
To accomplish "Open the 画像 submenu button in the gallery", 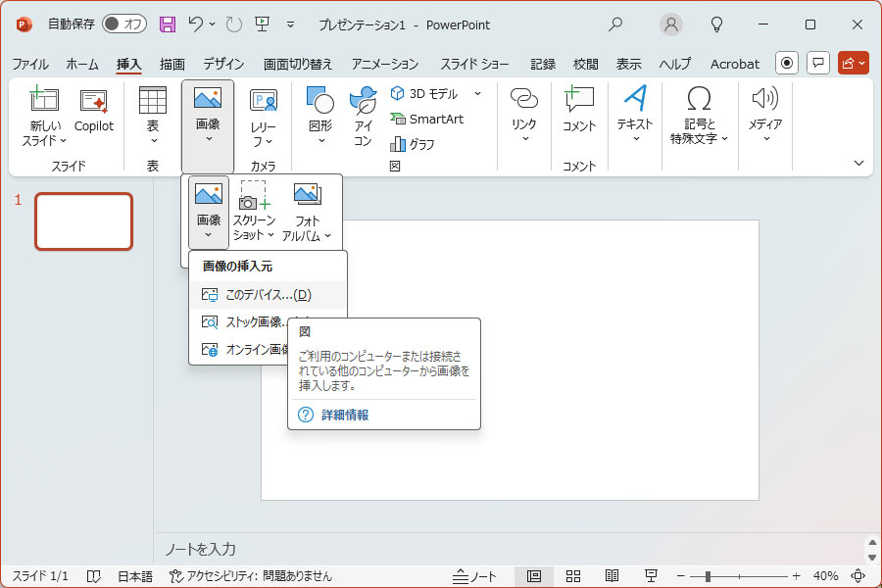I will tap(209, 212).
